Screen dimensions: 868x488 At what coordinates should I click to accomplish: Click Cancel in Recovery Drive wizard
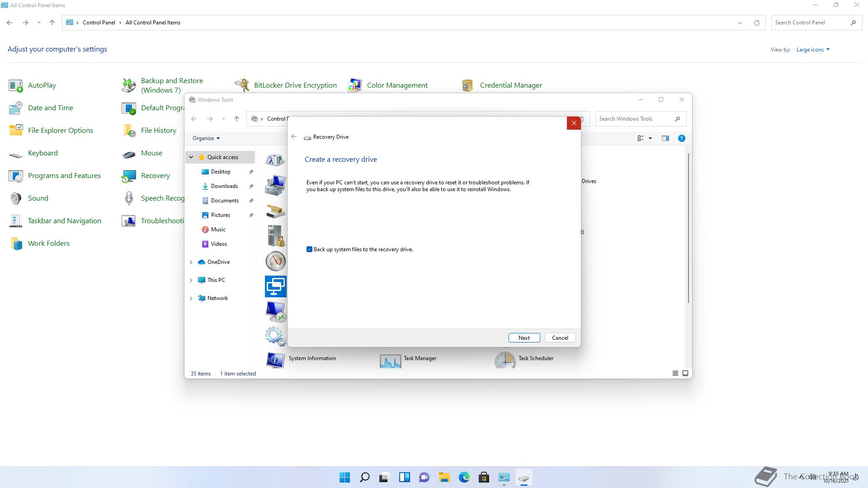pyautogui.click(x=560, y=338)
